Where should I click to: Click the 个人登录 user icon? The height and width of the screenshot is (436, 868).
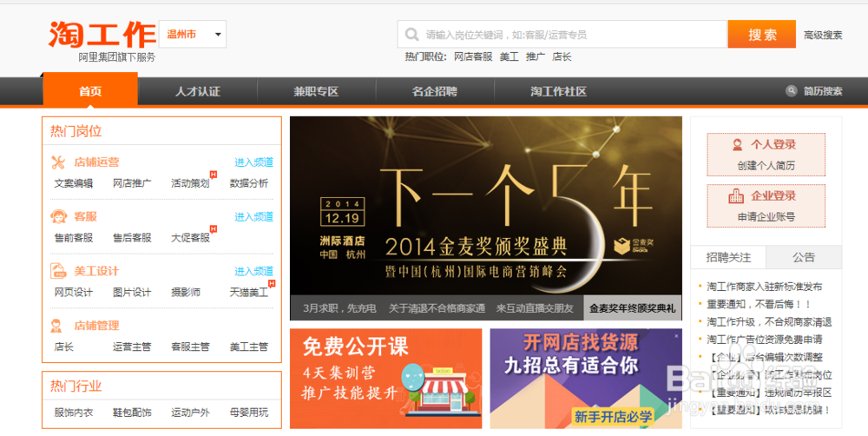[x=737, y=144]
